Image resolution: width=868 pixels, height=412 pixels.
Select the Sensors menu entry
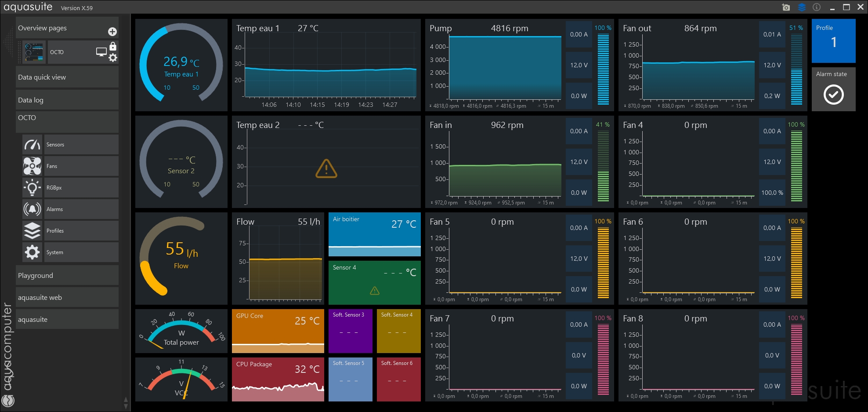(x=81, y=145)
